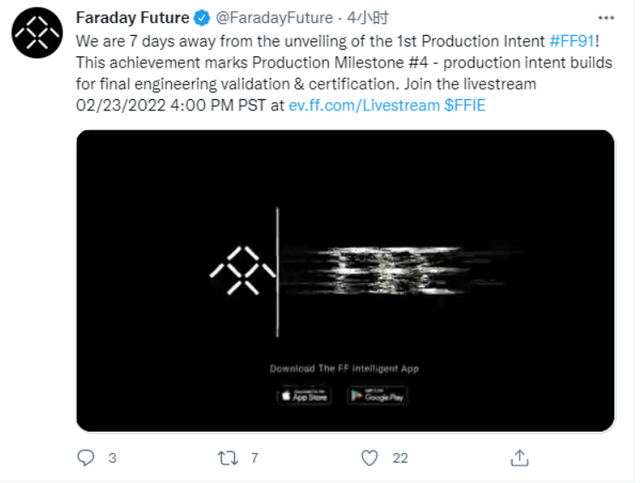Click the App Store badge
The height and width of the screenshot is (483, 640).
coord(303,396)
